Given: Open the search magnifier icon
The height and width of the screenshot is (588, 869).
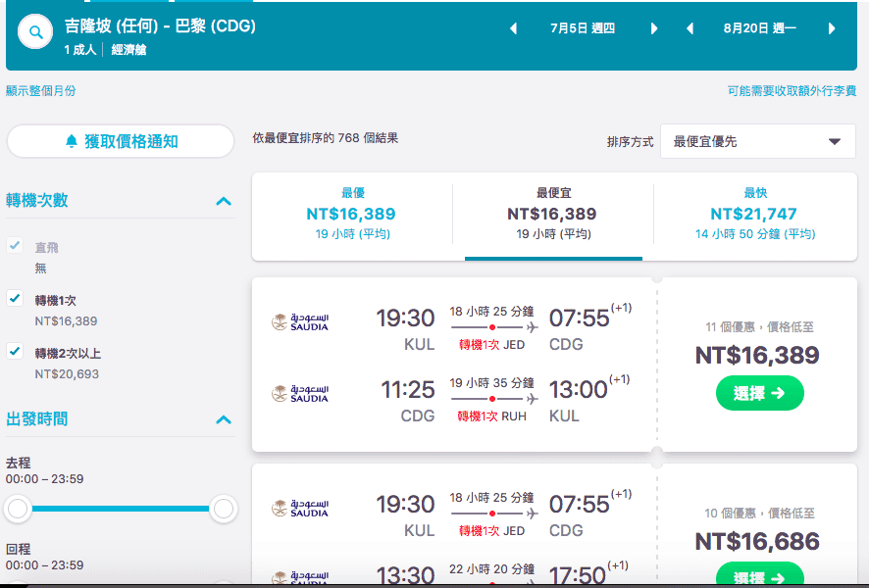Looking at the screenshot, I should pos(35,32).
